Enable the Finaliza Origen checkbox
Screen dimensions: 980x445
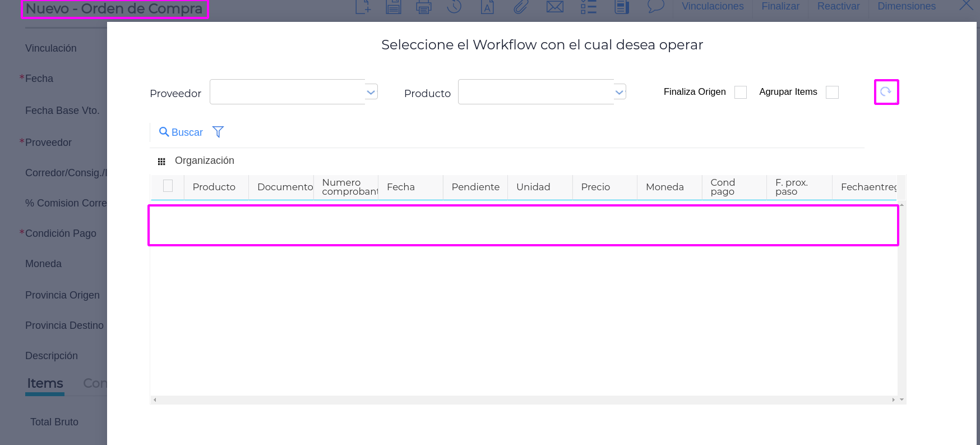click(x=741, y=92)
